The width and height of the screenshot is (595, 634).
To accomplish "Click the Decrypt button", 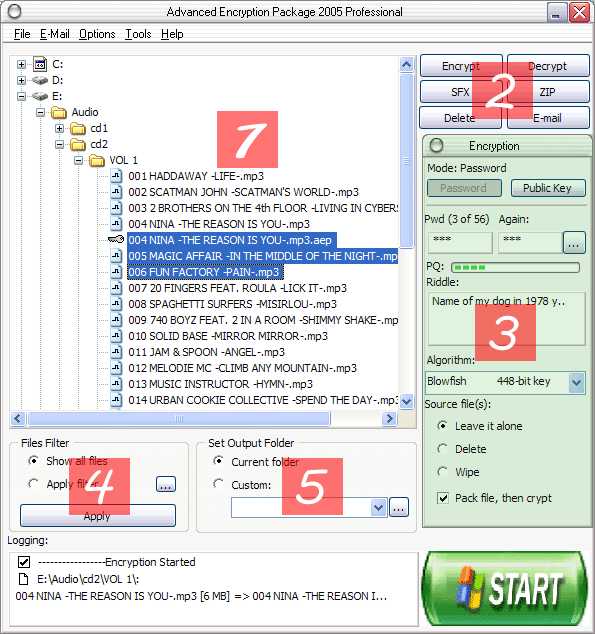I will tap(548, 66).
